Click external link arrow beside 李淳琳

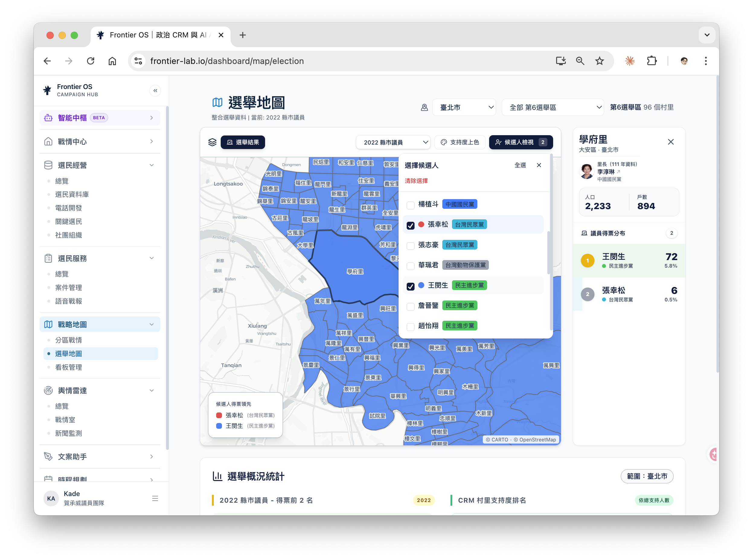[x=618, y=171]
